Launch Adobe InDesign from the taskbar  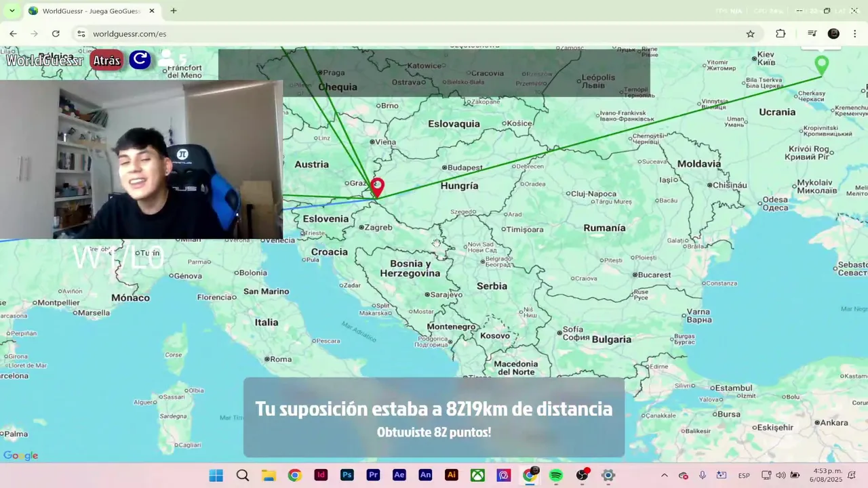[x=321, y=475]
